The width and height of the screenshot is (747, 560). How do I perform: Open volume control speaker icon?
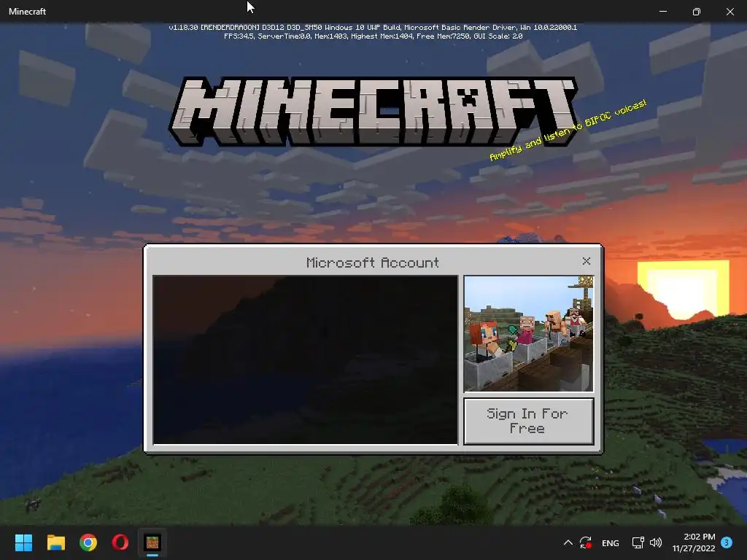pos(656,542)
